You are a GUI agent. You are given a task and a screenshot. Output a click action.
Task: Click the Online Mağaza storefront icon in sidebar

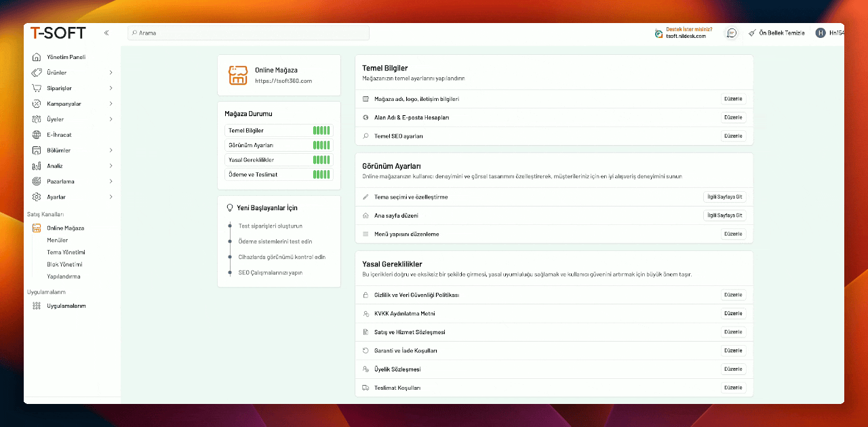click(37, 228)
